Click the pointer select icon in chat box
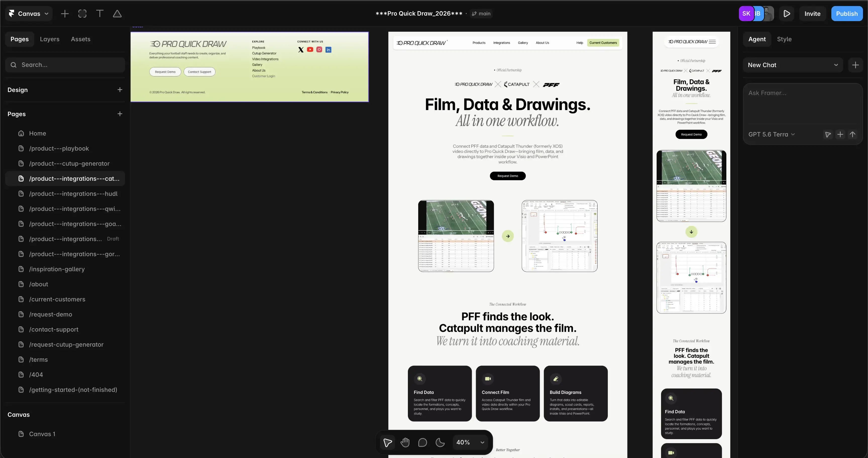The height and width of the screenshot is (458, 868). click(828, 134)
